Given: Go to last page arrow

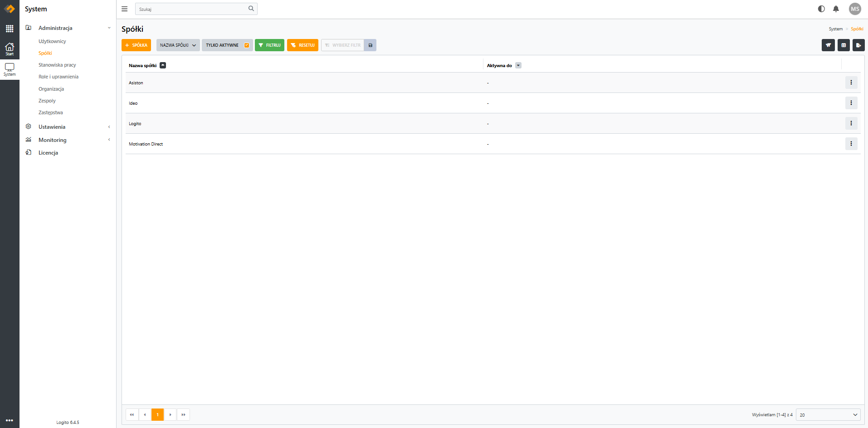Looking at the screenshot, I should point(183,414).
